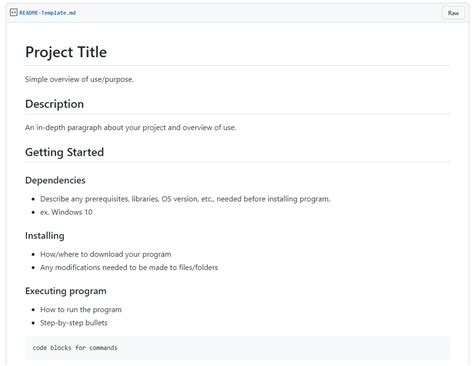
Task: Click the 'Any modifications needed' bullet item
Action: pos(129,267)
